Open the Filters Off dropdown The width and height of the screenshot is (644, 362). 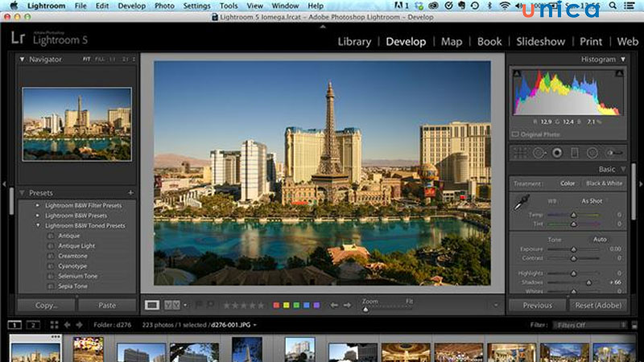coord(590,325)
